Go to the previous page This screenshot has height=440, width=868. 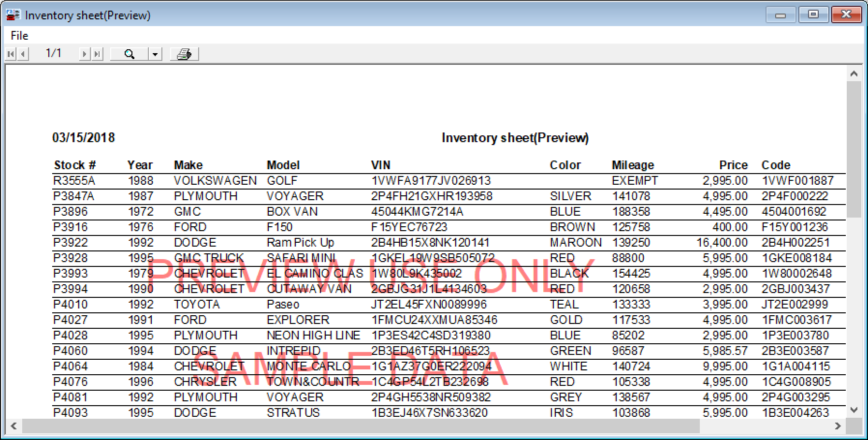coord(23,54)
